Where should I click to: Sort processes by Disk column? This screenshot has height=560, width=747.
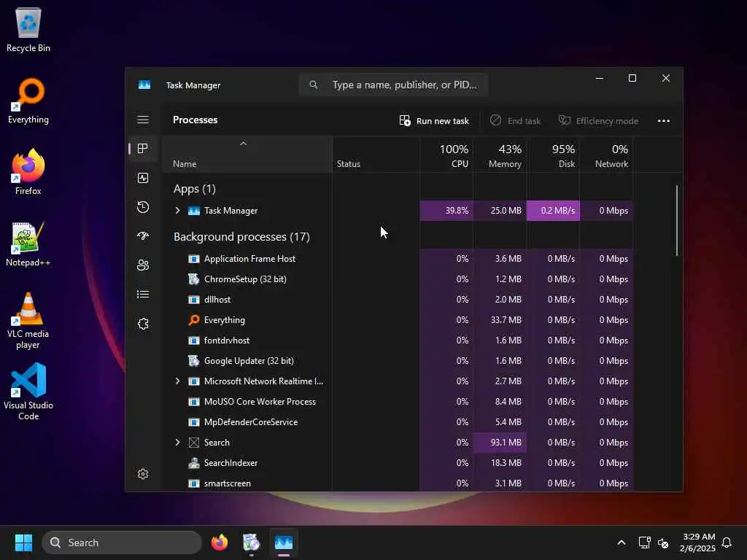(553, 155)
